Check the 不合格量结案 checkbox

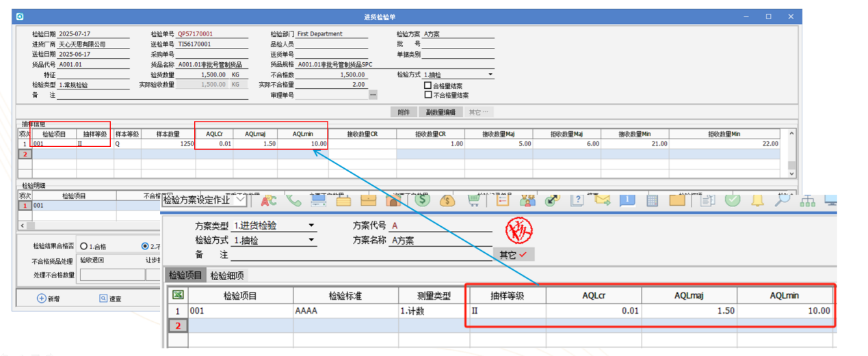point(428,95)
